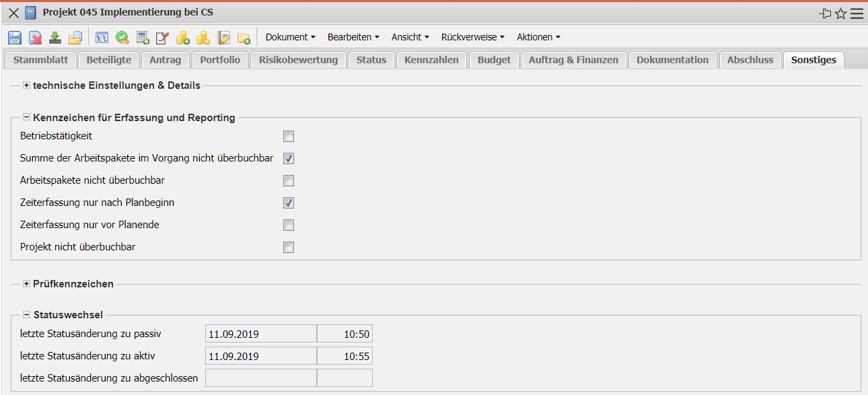Screen dimensions: 868x395
Task: Select the Budget tab
Action: click(494, 60)
